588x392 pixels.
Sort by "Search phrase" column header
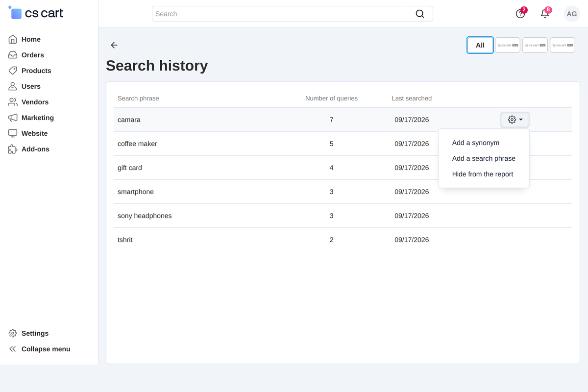pos(138,98)
